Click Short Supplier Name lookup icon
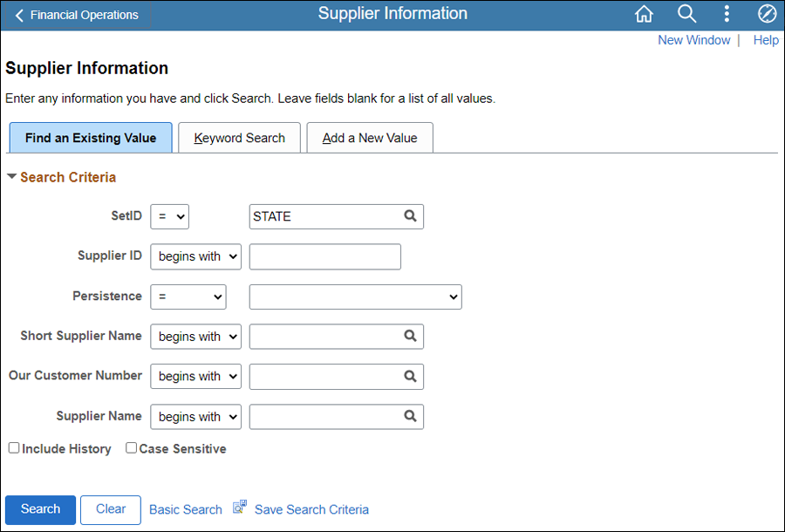Image resolution: width=785 pixels, height=532 pixels. click(x=410, y=336)
